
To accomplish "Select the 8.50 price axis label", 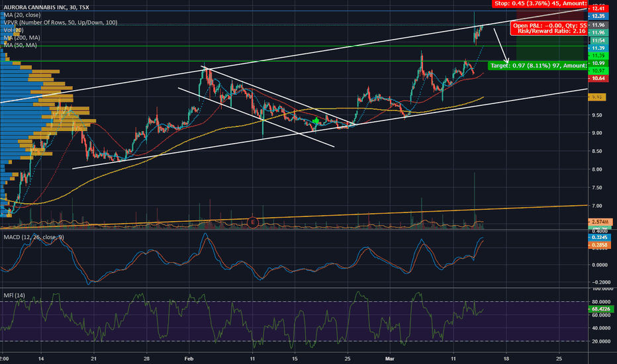I will point(596,151).
